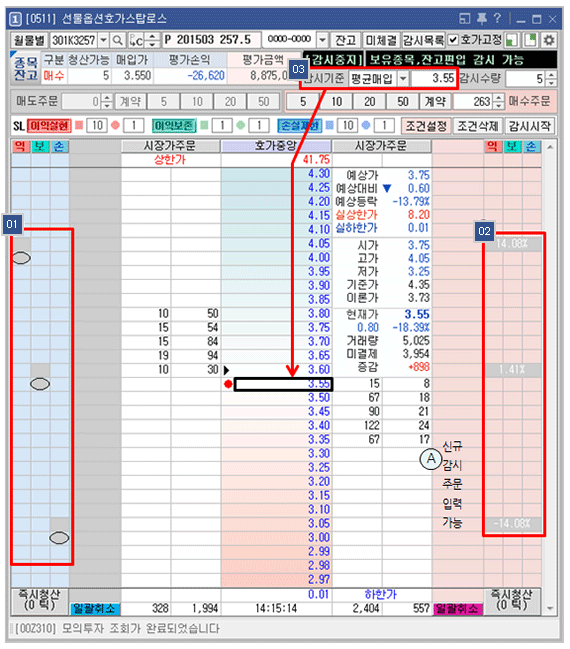The width and height of the screenshot is (570, 649).
Task: Switch to the 미체결 tab button
Action: (x=381, y=40)
